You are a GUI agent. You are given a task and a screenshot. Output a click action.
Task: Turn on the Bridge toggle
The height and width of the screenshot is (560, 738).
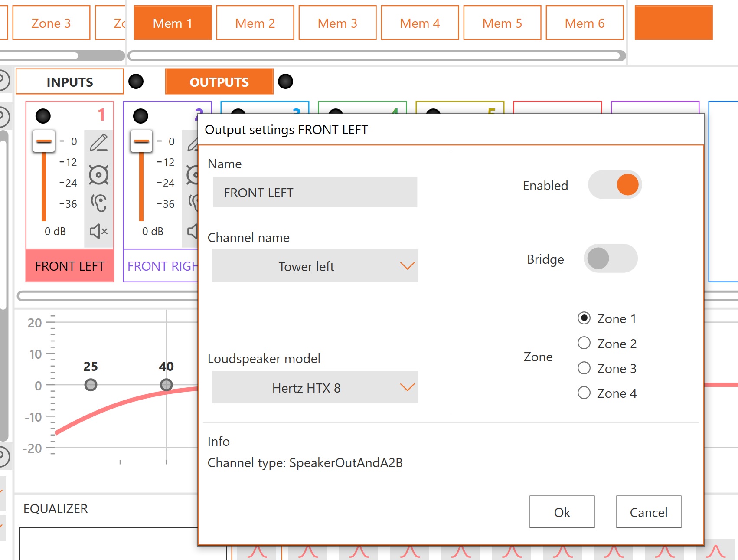pyautogui.click(x=610, y=259)
